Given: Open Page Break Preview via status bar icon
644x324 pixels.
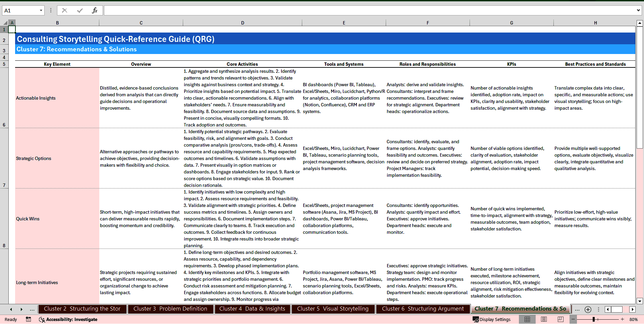Looking at the screenshot, I should coord(560,319).
